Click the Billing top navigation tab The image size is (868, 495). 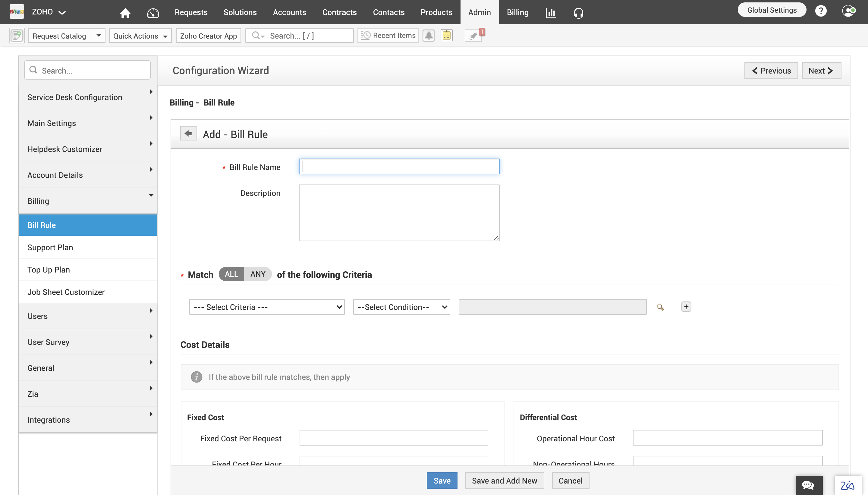[x=517, y=12]
